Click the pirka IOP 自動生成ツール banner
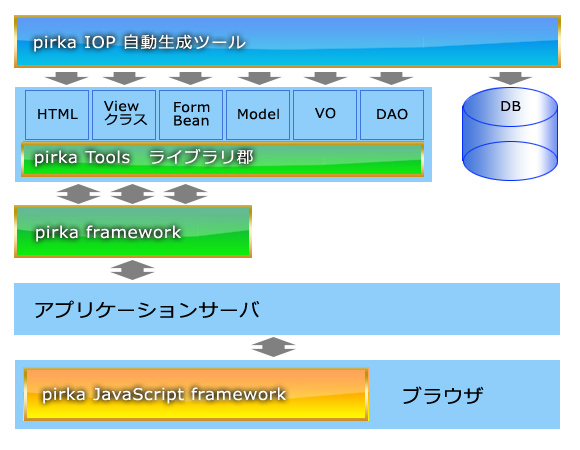Viewport: 580px width, 450px height. pos(287,41)
